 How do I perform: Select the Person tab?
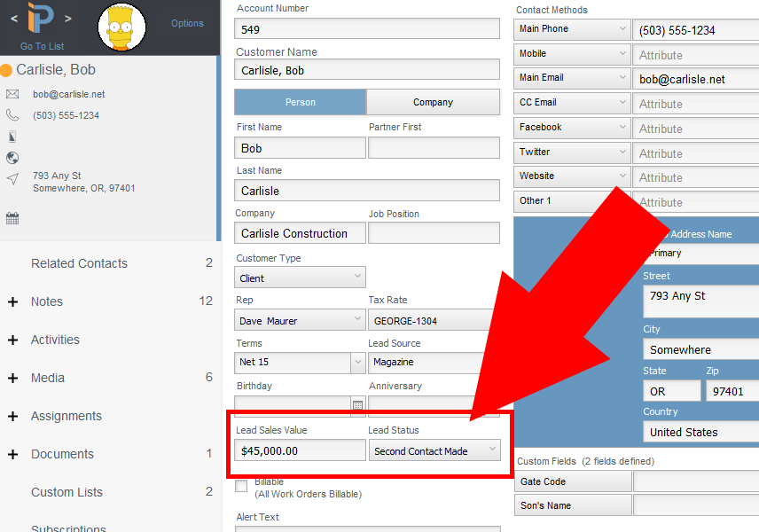point(299,102)
